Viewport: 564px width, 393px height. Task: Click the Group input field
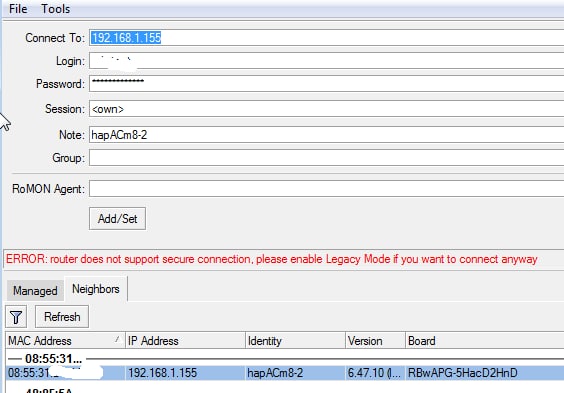coord(326,158)
